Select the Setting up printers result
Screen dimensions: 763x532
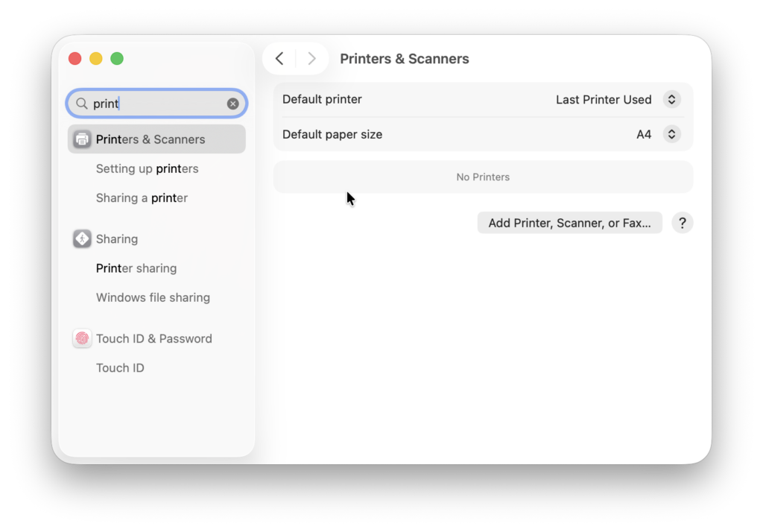[x=147, y=168]
